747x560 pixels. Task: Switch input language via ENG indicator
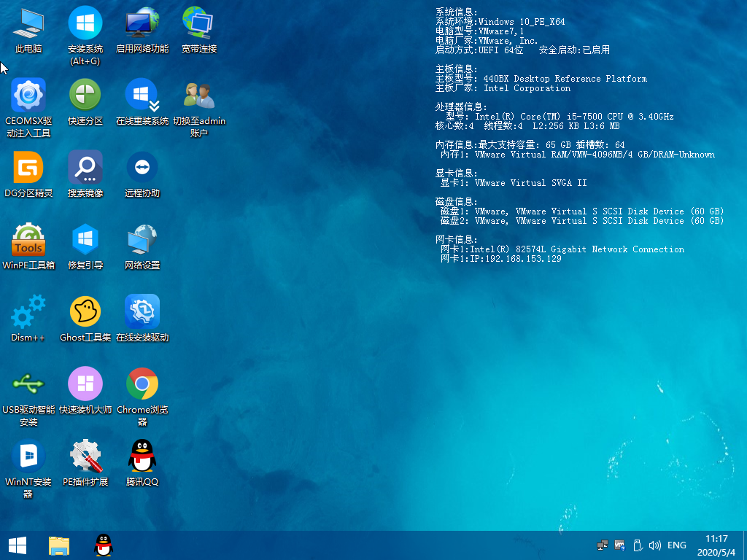(677, 545)
